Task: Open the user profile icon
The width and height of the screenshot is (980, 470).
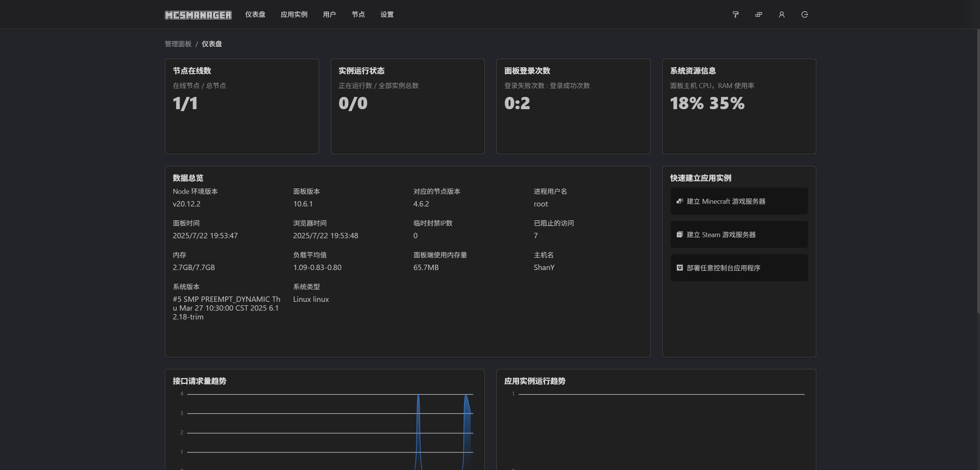Action: click(x=781, y=15)
